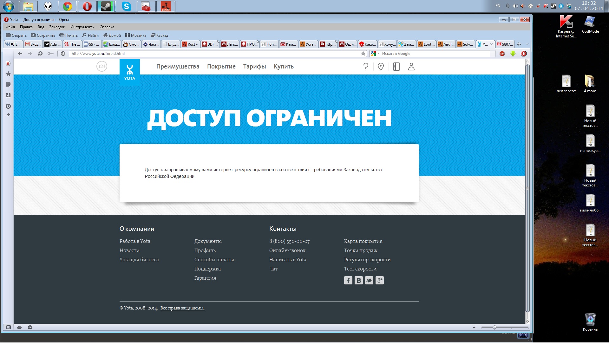The height and width of the screenshot is (364, 609).
Task: Click the Домой toolbar button
Action: 112,35
